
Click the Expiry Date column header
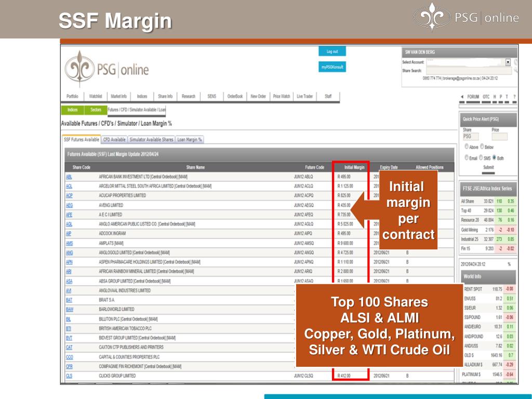pos(389,167)
